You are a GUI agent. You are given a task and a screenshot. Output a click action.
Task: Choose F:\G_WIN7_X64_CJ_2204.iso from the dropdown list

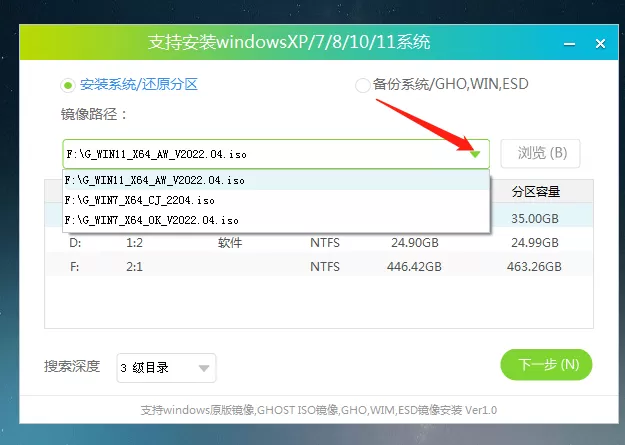(x=276, y=200)
